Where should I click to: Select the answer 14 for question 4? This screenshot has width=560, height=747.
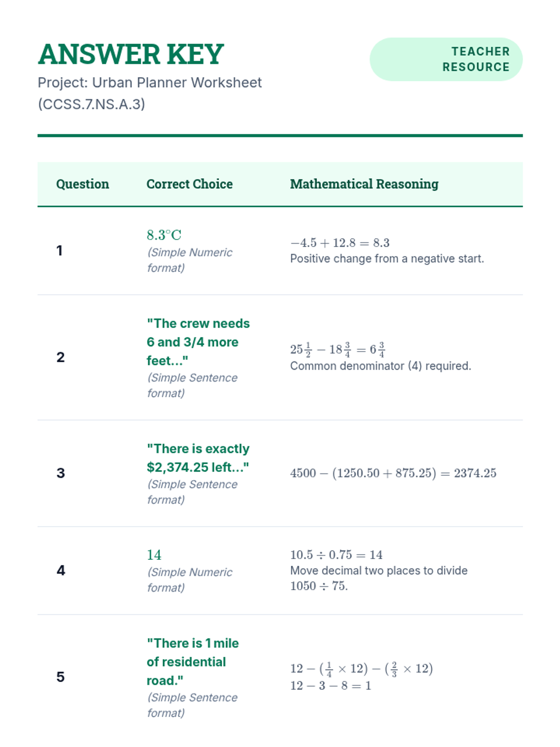pyautogui.click(x=154, y=555)
